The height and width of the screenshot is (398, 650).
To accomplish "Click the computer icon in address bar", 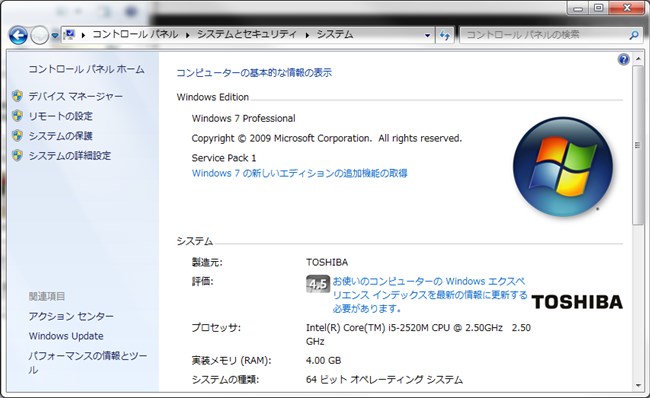I will [x=69, y=35].
